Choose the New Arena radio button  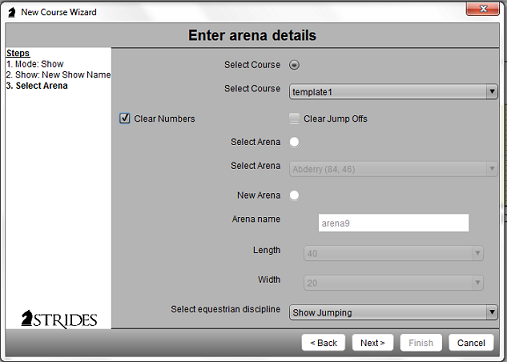coord(294,195)
